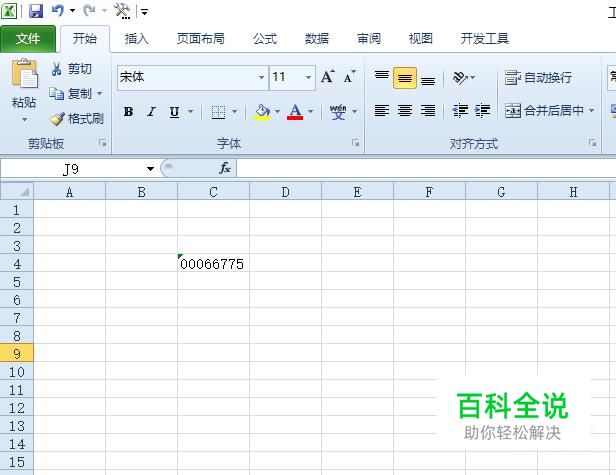Image resolution: width=616 pixels, height=475 pixels.
Task: Select cell C4 containing 00066775
Action: tap(213, 262)
